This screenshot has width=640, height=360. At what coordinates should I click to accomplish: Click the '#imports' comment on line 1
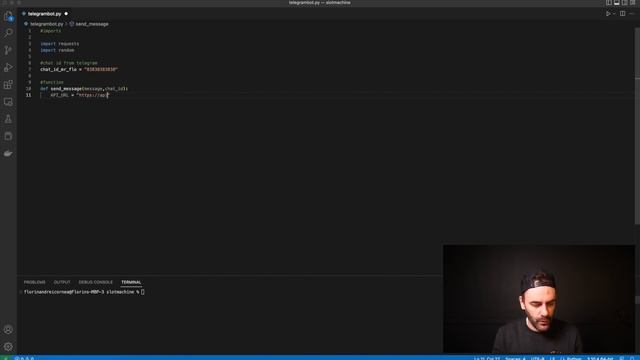click(51, 31)
